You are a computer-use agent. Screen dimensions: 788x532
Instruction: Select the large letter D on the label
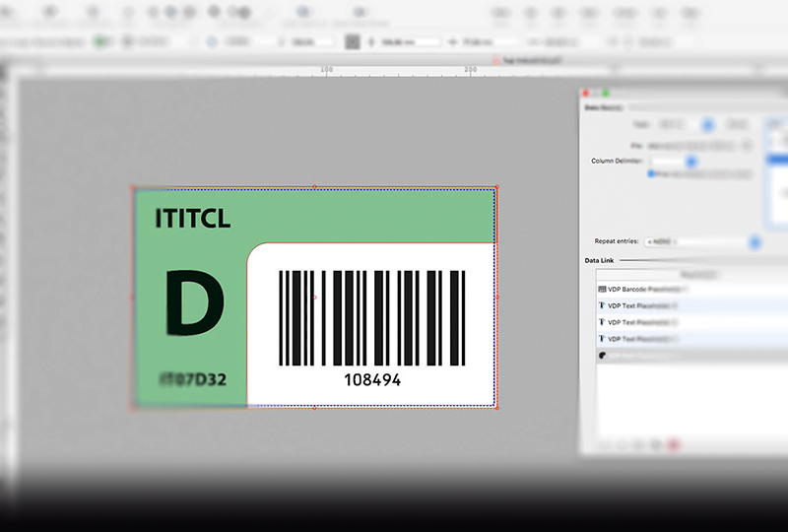click(195, 302)
